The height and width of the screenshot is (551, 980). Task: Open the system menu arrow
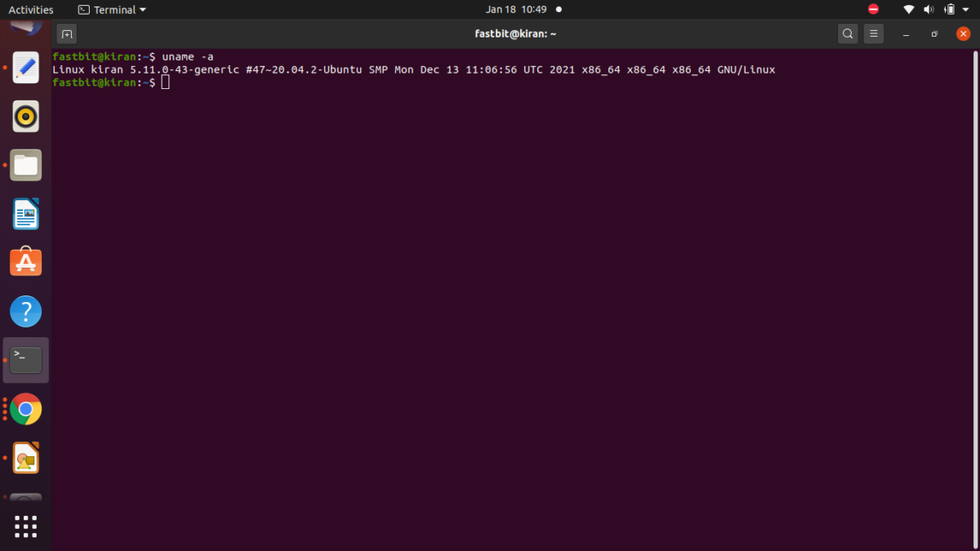click(x=967, y=10)
